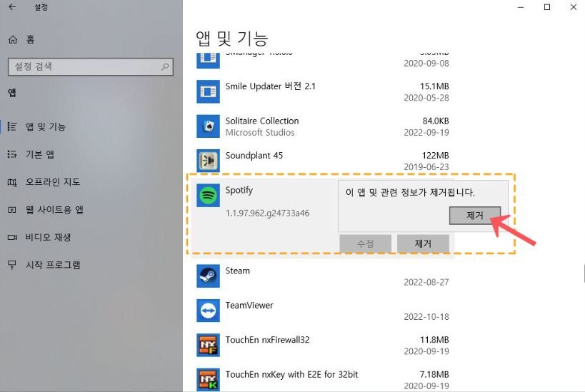Click Spotify version '1.1.97.962.g24733a46'
585x392 pixels.
tap(268, 213)
